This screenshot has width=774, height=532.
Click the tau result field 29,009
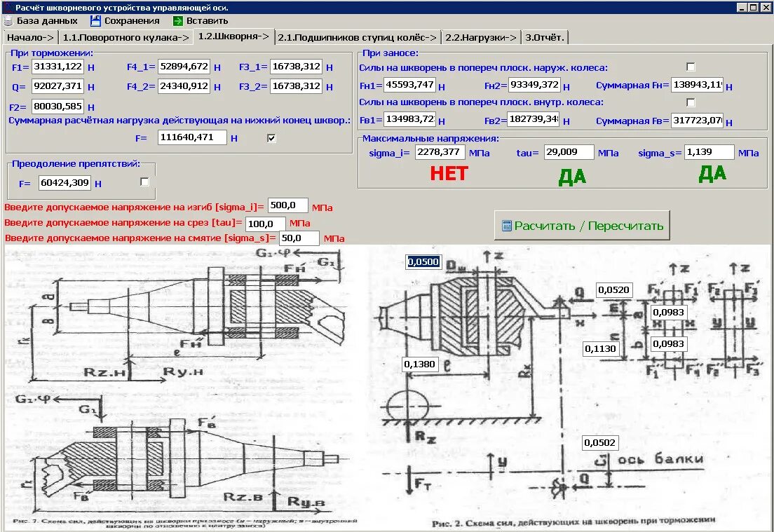[569, 153]
